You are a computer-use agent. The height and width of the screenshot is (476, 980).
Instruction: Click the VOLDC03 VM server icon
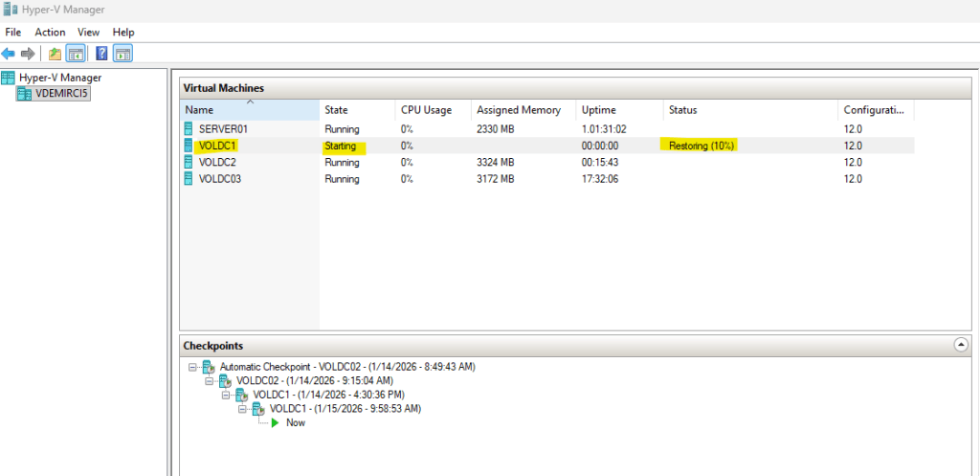pyautogui.click(x=189, y=179)
